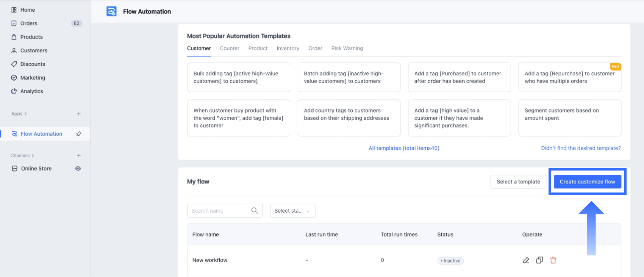Add an app with Apps plus icon
This screenshot has width=644, height=277.
coord(79,114)
